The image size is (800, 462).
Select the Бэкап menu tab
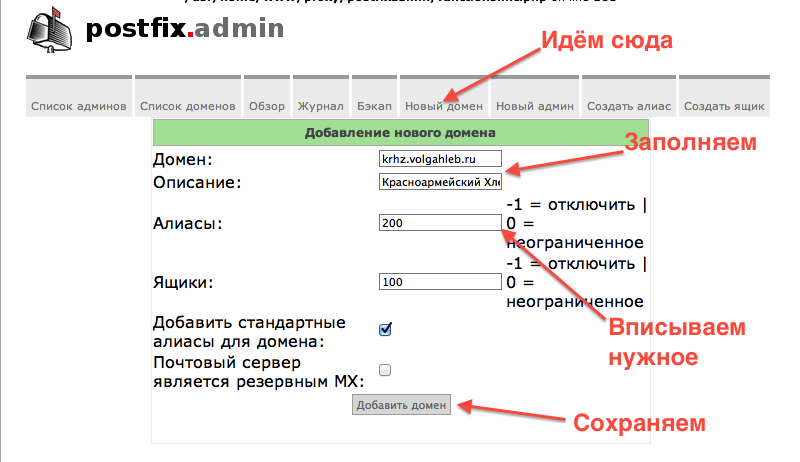click(374, 106)
